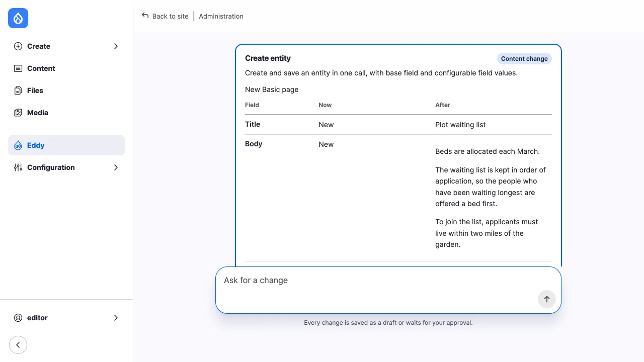Click the Drupal drop logo
Screen dimensions: 644x362
[x=18, y=18]
